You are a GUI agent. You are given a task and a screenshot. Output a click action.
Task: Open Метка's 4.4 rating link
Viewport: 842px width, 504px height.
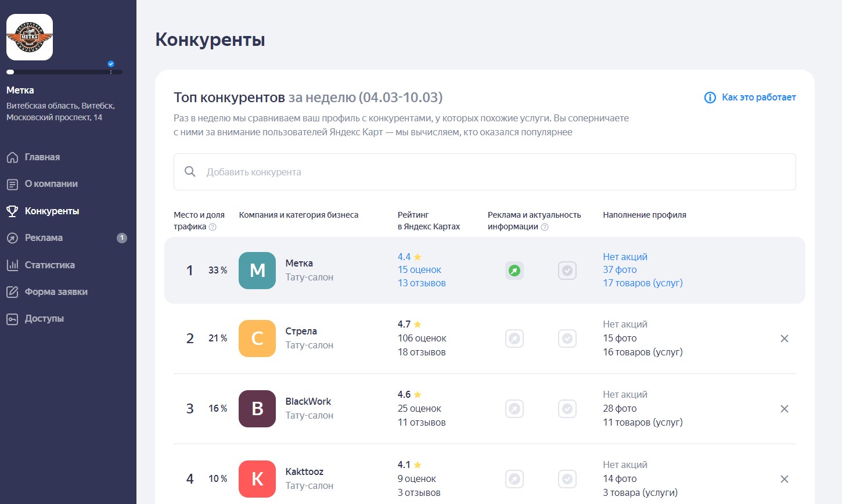point(409,257)
